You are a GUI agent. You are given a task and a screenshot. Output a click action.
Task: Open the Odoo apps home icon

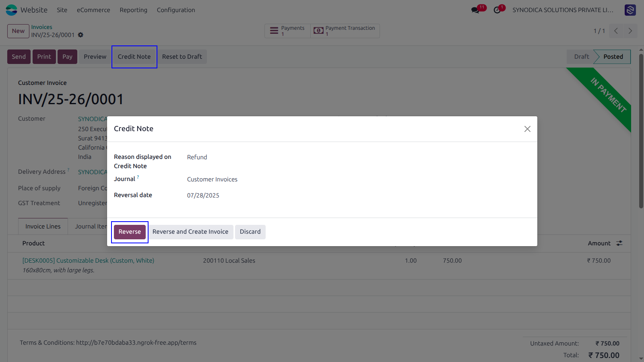[x=12, y=10]
